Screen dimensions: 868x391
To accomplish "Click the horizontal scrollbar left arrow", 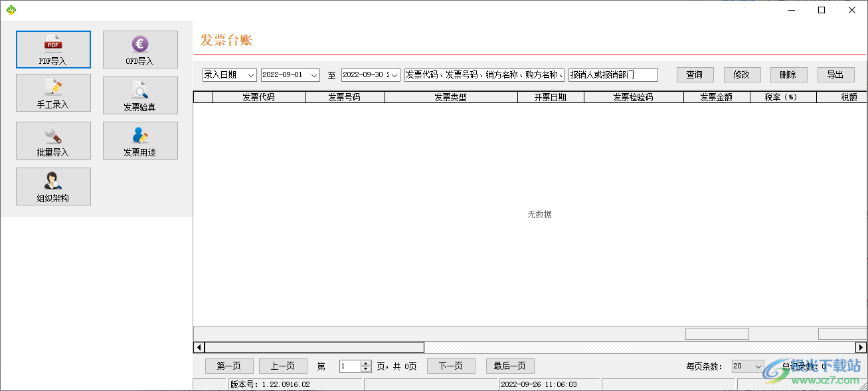I will 199,347.
